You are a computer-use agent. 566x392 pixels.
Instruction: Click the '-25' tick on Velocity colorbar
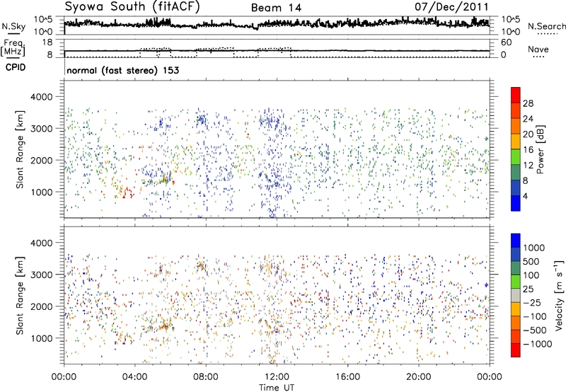(532, 303)
